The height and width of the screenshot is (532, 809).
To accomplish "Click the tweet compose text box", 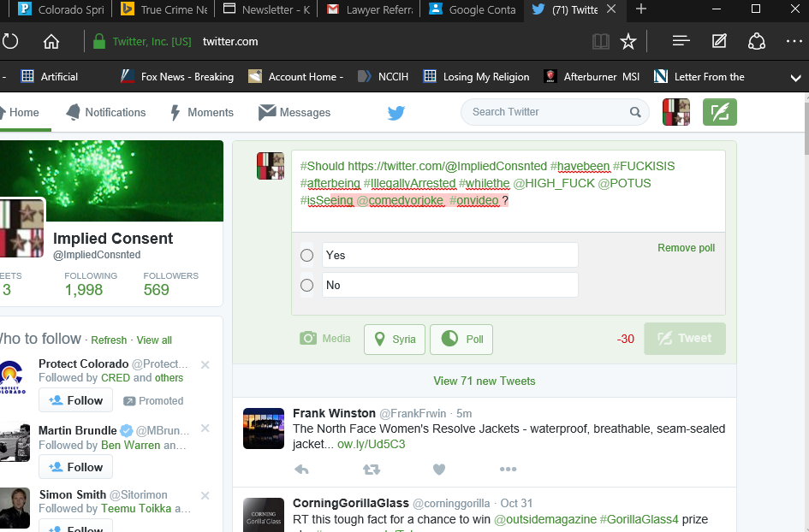I will tap(509, 192).
